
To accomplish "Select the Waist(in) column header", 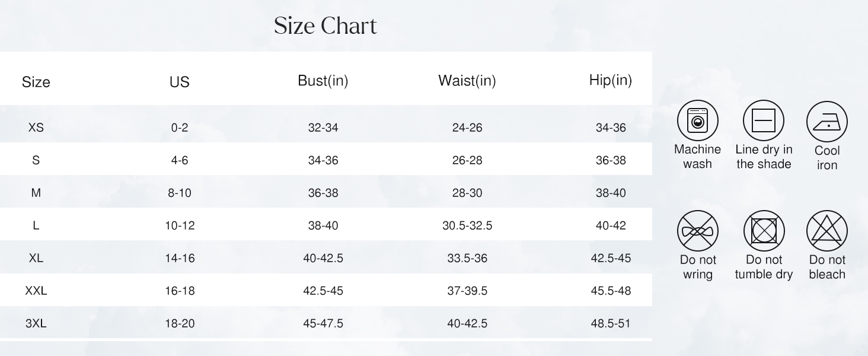I will point(467,81).
